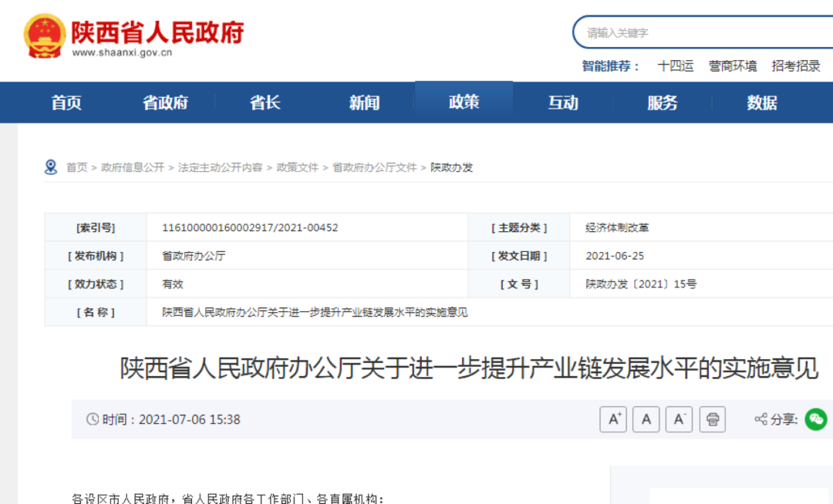Open the 营商环境 recommended link
The height and width of the screenshot is (504, 833).
point(733,66)
